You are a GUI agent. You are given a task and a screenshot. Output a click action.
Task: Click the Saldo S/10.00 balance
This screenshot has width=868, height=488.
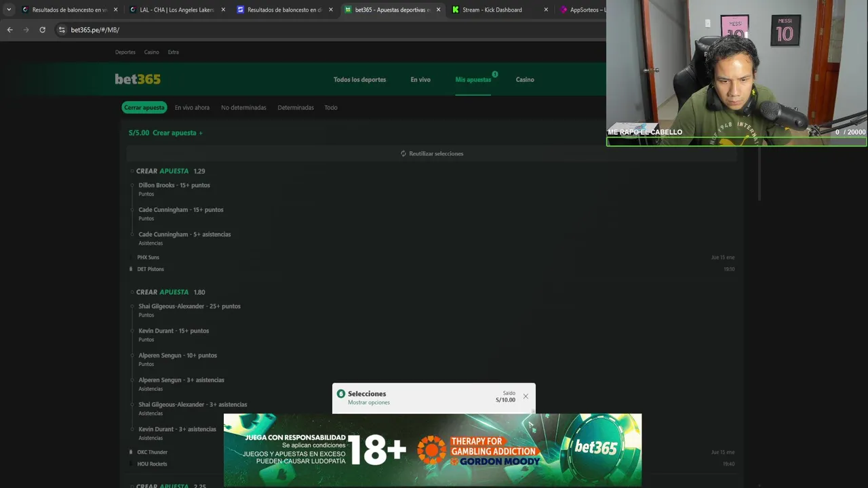coord(506,396)
